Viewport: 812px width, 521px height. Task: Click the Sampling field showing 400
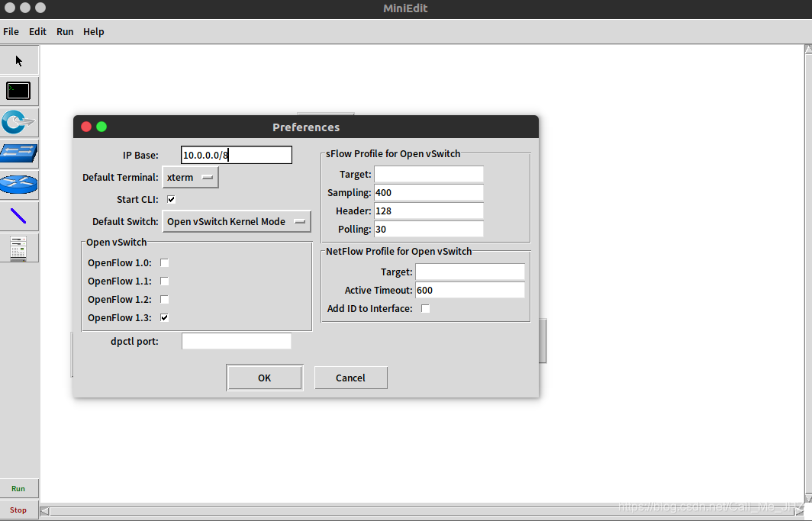tap(429, 192)
